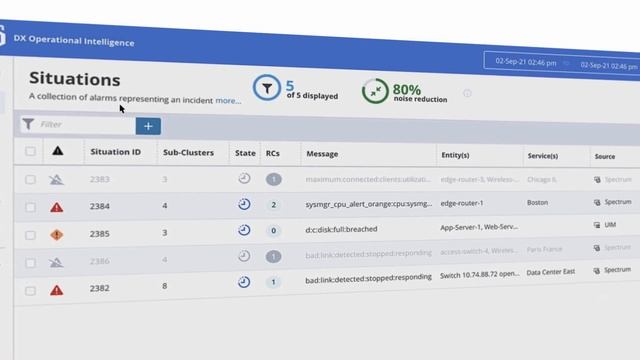Image resolution: width=640 pixels, height=360 pixels.
Task: Click the cleared alarm icon for 2383
Action: click(x=56, y=179)
